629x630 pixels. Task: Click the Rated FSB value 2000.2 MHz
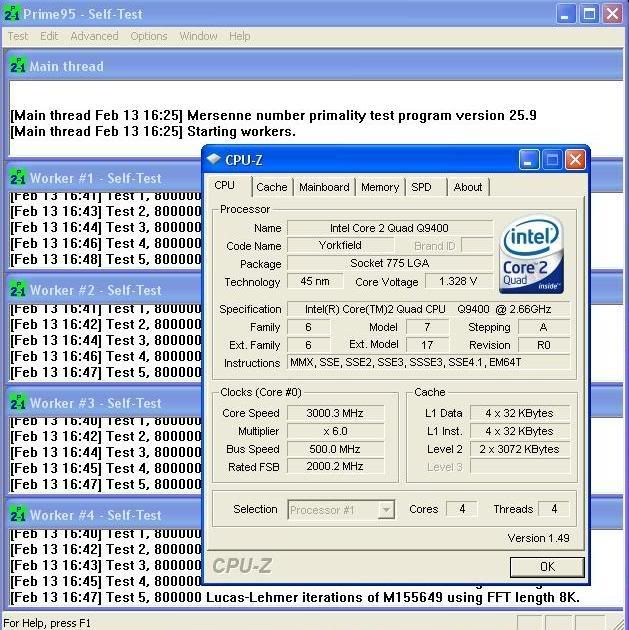click(335, 466)
